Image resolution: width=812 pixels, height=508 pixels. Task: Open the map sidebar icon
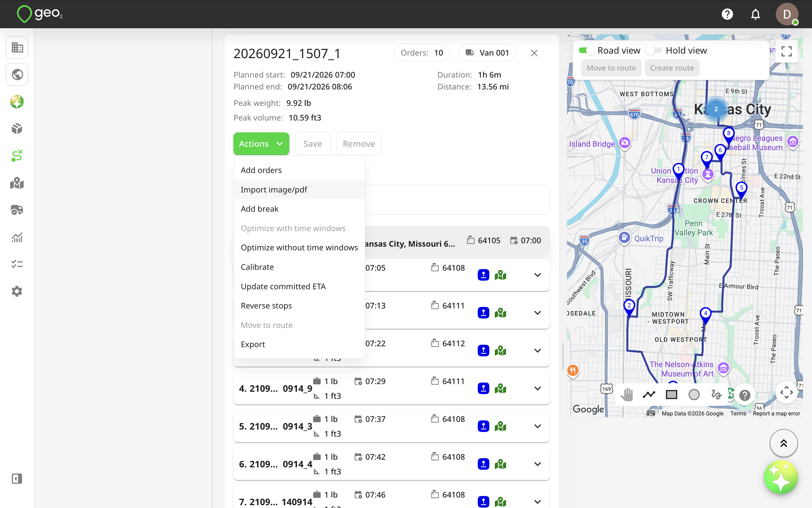click(17, 183)
